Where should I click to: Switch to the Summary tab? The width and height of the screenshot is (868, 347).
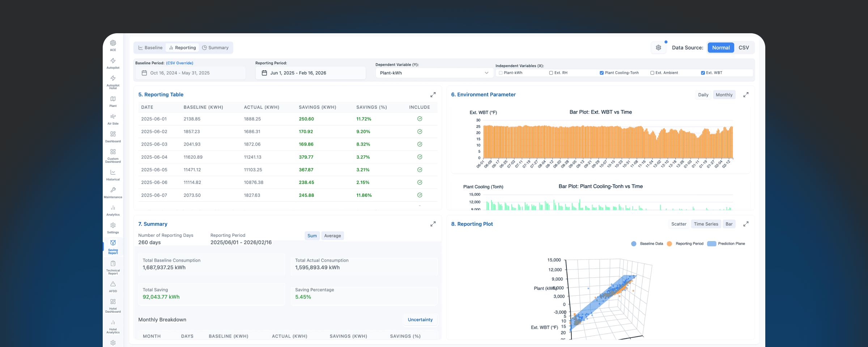coord(215,48)
